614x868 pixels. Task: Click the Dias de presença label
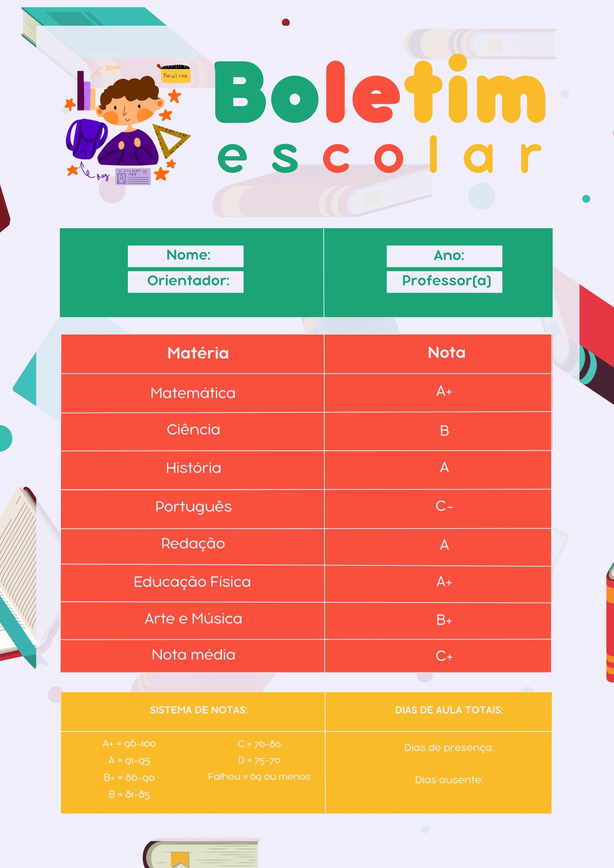(x=449, y=748)
